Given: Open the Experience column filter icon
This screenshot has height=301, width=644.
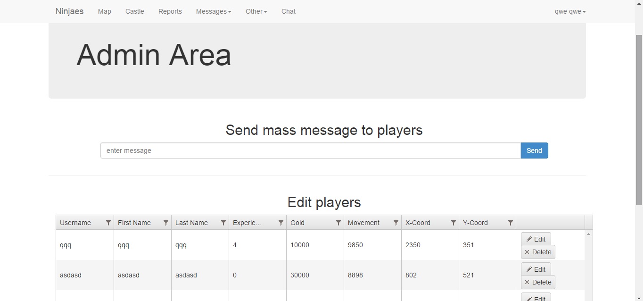Looking at the screenshot, I should click(281, 223).
